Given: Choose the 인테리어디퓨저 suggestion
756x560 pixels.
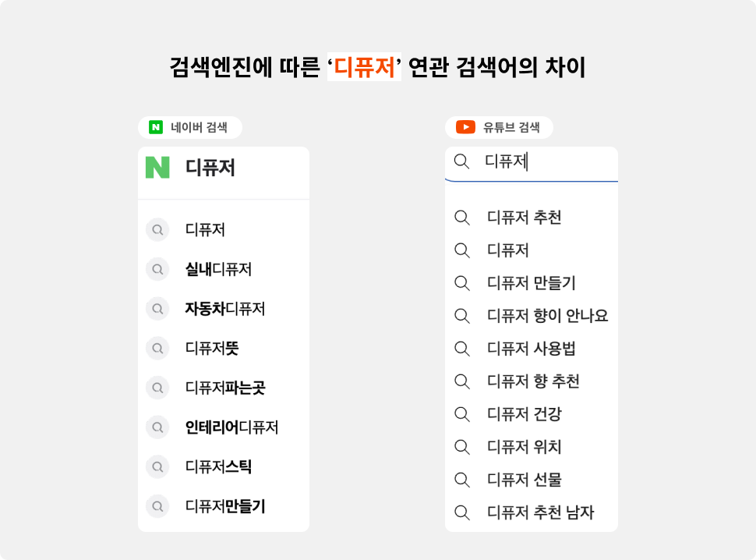Looking at the screenshot, I should 232,427.
